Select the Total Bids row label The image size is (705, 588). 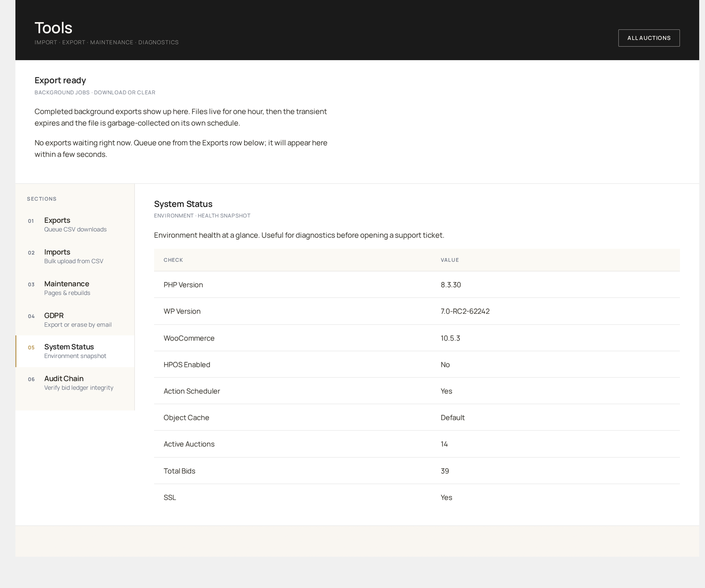click(179, 471)
